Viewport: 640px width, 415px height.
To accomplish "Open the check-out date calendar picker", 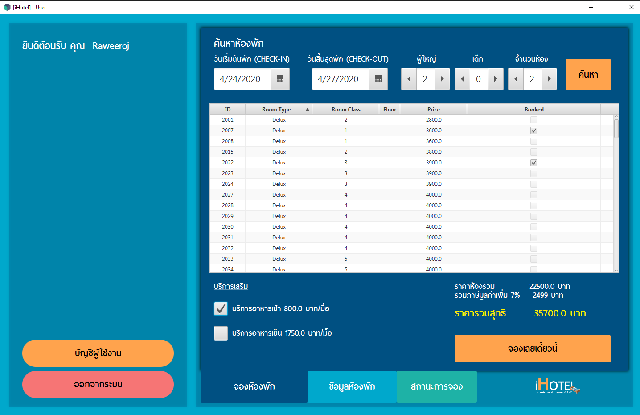I will pyautogui.click(x=378, y=79).
